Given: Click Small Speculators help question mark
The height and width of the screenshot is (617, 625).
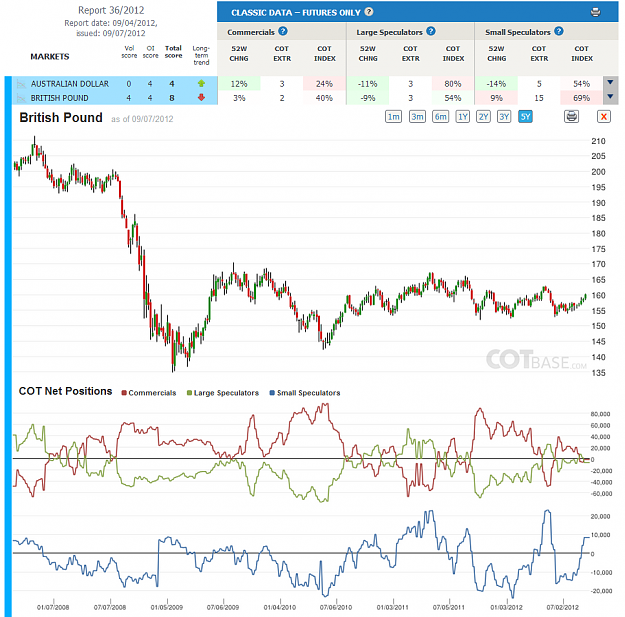Looking at the screenshot, I should tap(559, 31).
